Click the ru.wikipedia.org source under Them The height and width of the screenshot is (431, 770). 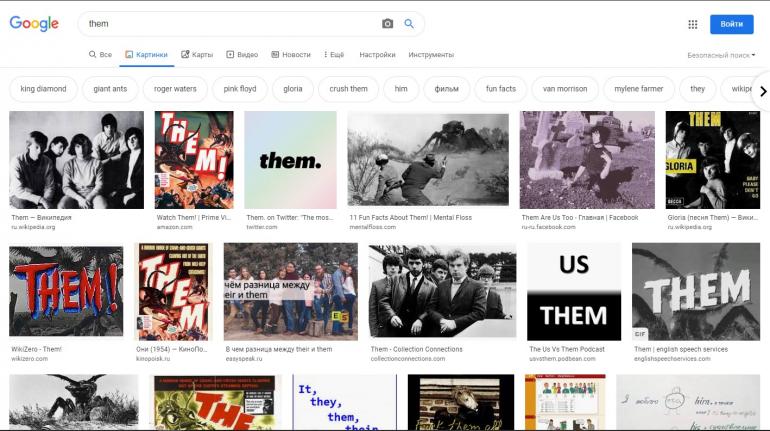pyautogui.click(x=33, y=227)
